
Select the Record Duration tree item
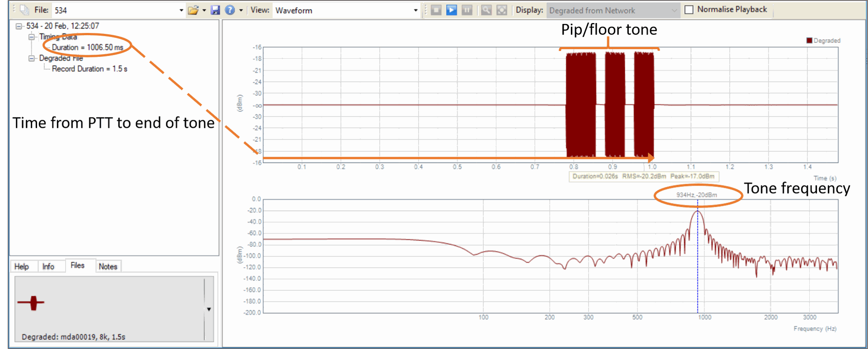[90, 69]
